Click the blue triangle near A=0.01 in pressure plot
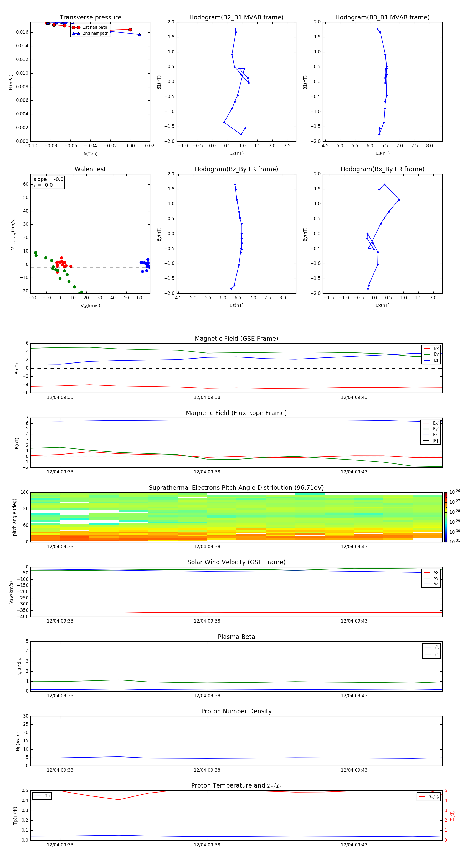 click(139, 35)
